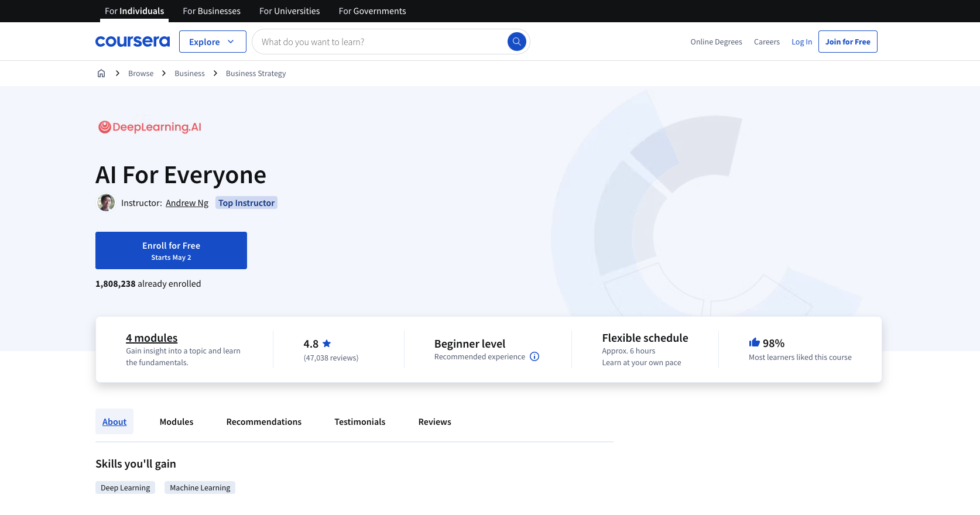
Task: Focus the course search input field
Action: pyautogui.click(x=381, y=42)
